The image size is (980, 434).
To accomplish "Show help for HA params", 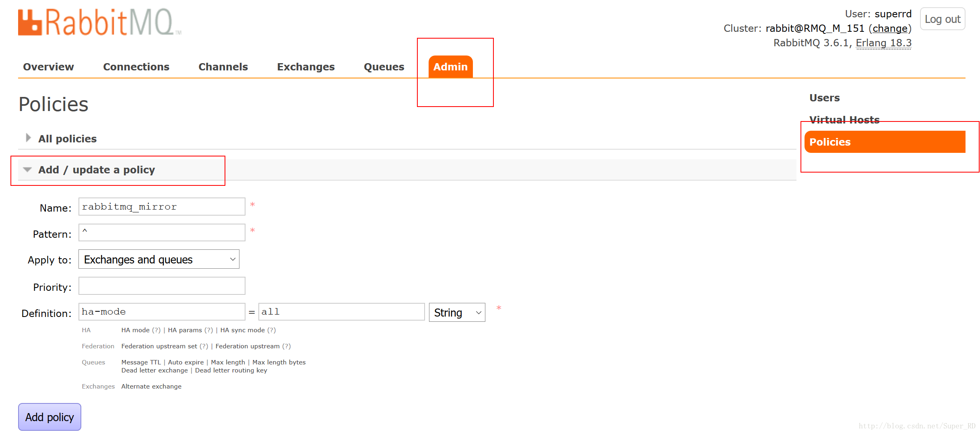I will coord(208,330).
